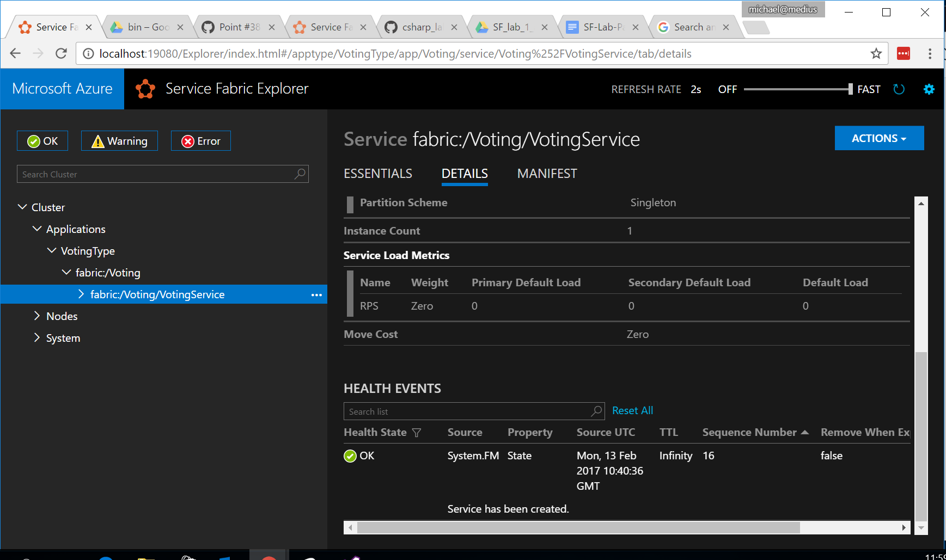The height and width of the screenshot is (560, 946).
Task: Close the 'Search ar' Google tab
Action: pyautogui.click(x=726, y=27)
